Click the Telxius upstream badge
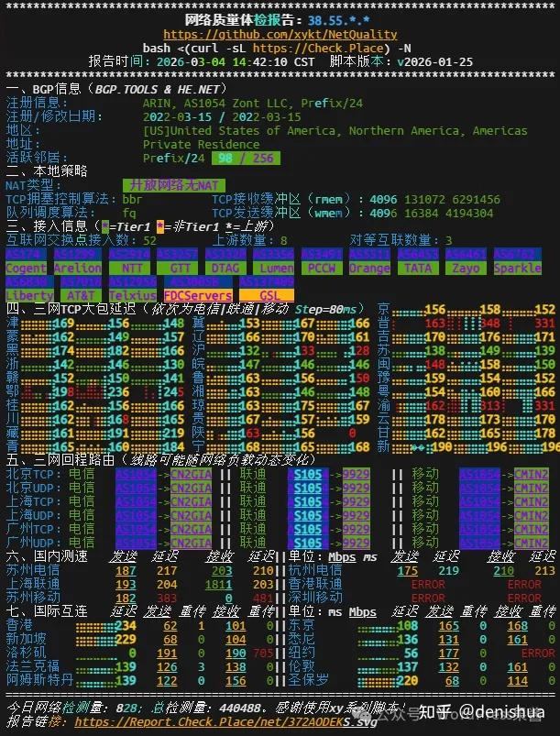The height and width of the screenshot is (736, 560). pos(132,295)
